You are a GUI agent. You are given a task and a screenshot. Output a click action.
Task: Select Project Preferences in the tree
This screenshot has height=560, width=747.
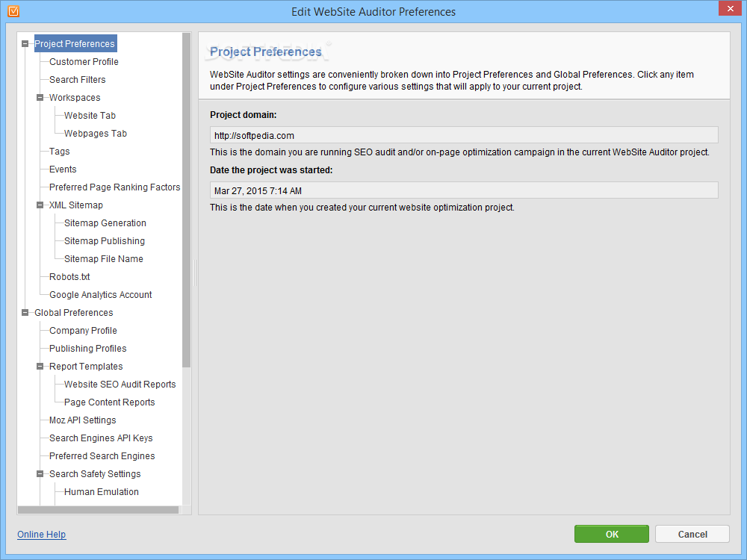click(75, 44)
